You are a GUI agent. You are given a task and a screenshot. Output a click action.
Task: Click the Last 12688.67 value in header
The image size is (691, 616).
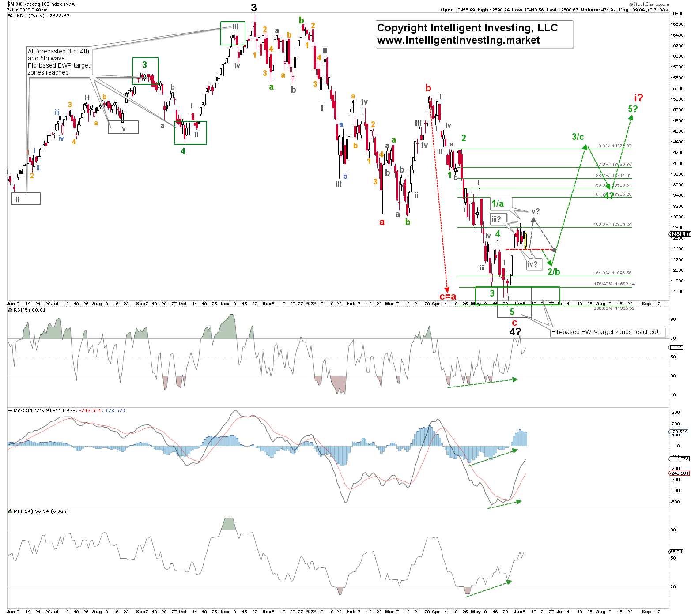pos(561,10)
